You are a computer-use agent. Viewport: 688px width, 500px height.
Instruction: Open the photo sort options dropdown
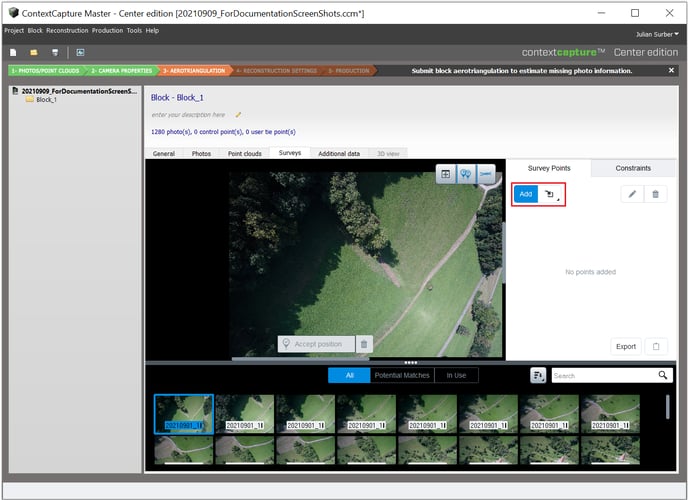[538, 375]
